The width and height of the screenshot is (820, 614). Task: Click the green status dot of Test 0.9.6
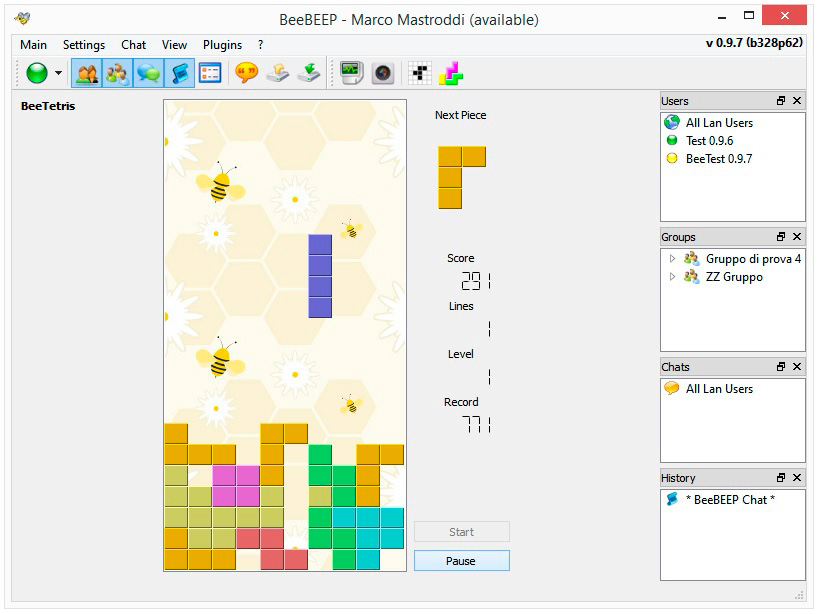[672, 140]
